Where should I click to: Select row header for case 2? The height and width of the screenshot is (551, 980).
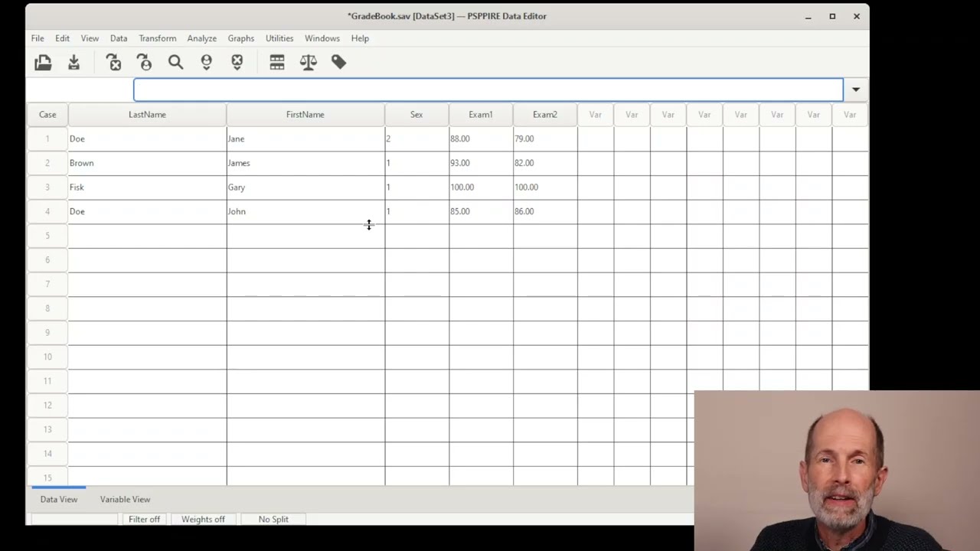(x=47, y=163)
